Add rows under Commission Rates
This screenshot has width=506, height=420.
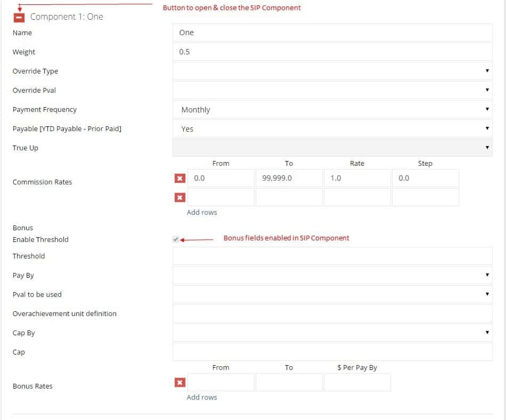(x=202, y=213)
